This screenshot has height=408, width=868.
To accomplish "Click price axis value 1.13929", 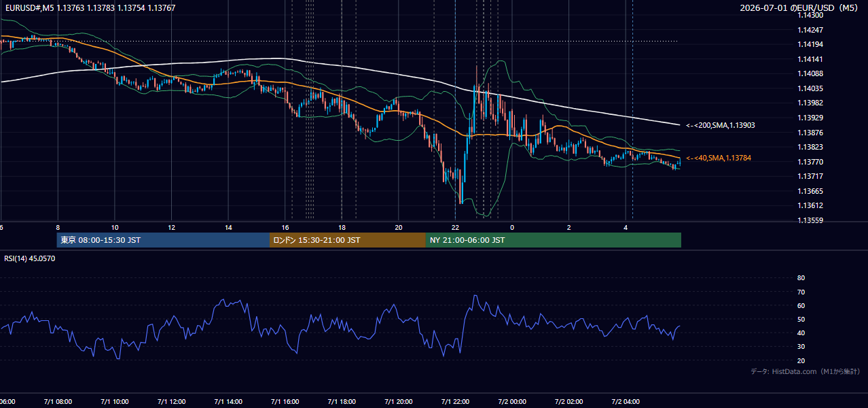I will click(x=811, y=118).
